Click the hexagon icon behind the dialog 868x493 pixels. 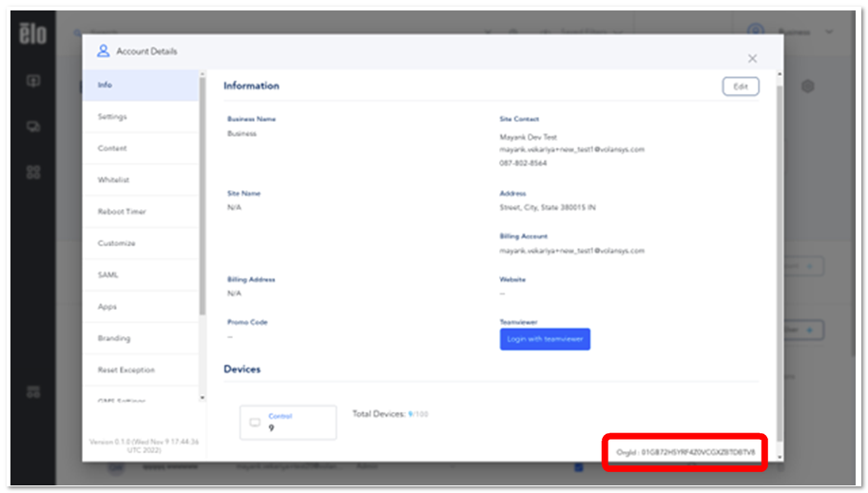click(x=808, y=86)
